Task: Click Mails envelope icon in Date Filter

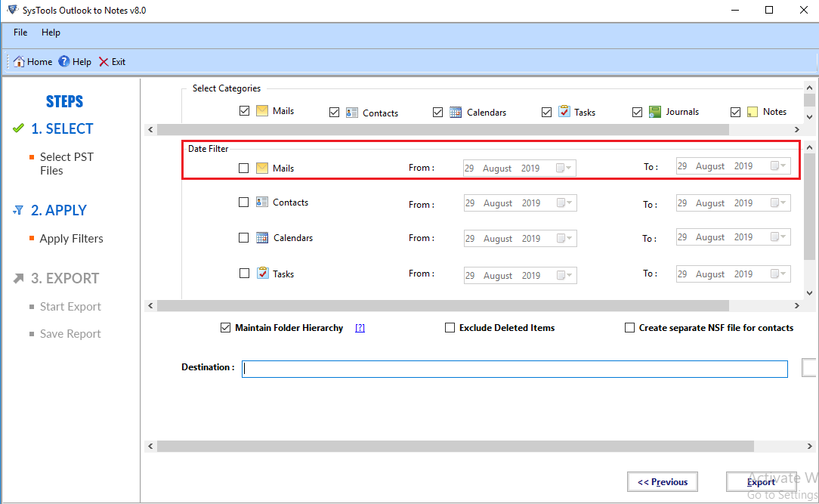Action: click(262, 168)
